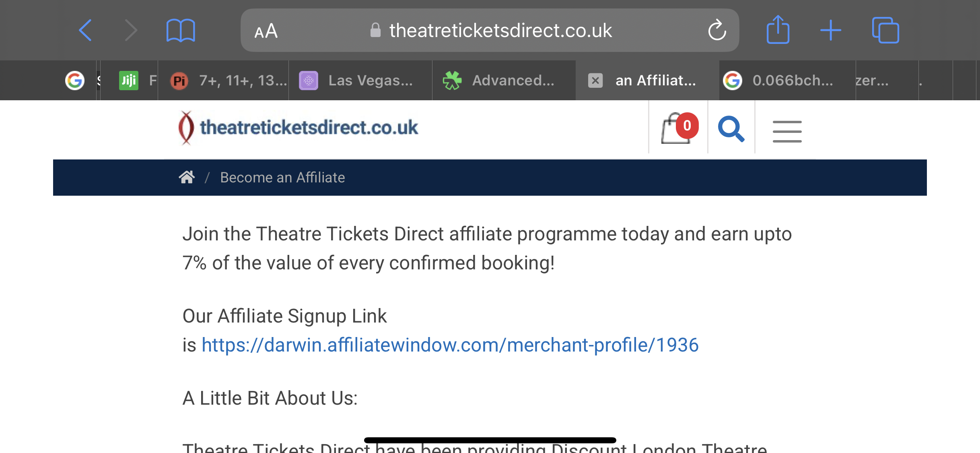Reload the page with the refresh arrow
Image resolution: width=980 pixels, height=453 pixels.
click(717, 30)
